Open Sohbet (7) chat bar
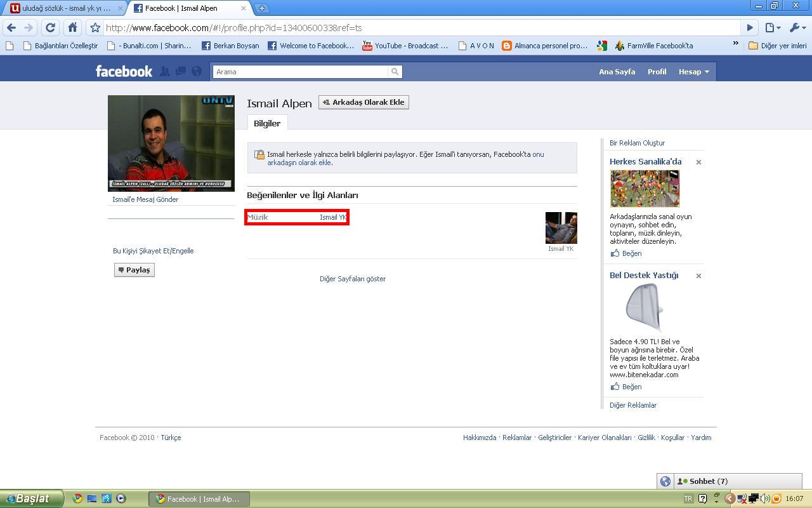Screen dimensions: 812x508 pos(737,481)
